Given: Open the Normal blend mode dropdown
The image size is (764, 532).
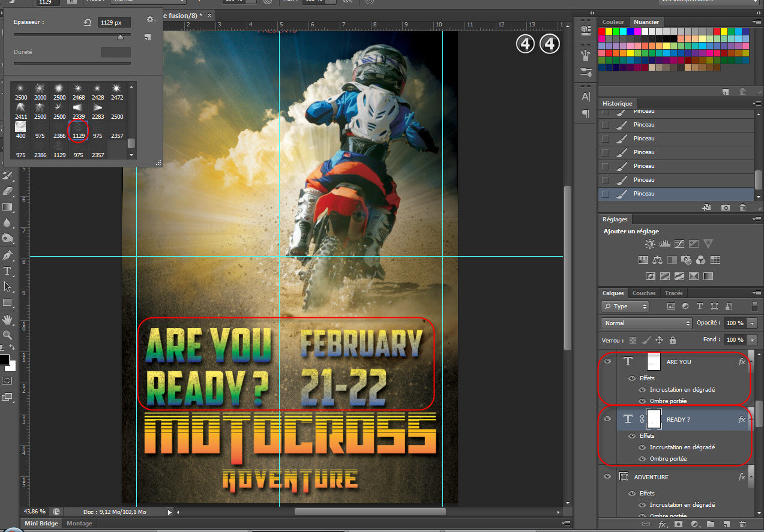Looking at the screenshot, I should point(647,323).
